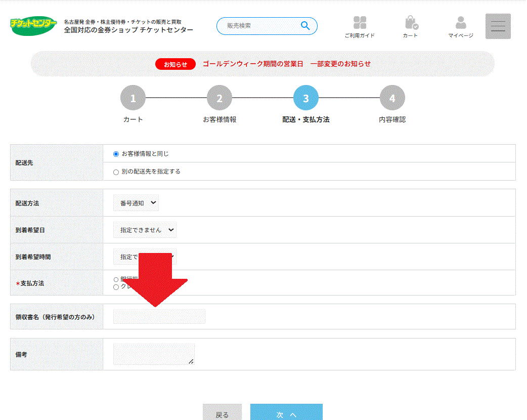Open the 到着希望日 dropdown
527x420 pixels.
(x=145, y=230)
